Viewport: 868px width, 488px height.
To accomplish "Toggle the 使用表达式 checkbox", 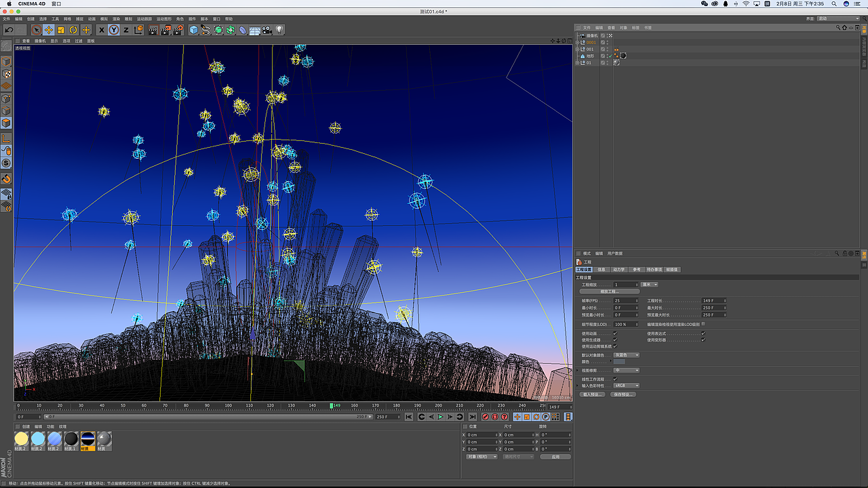I will click(703, 333).
